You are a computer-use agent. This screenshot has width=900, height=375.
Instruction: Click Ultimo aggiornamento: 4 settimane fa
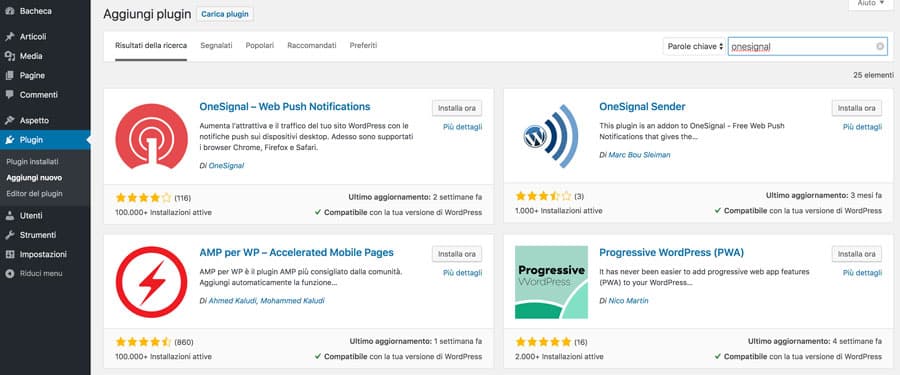(x=815, y=341)
